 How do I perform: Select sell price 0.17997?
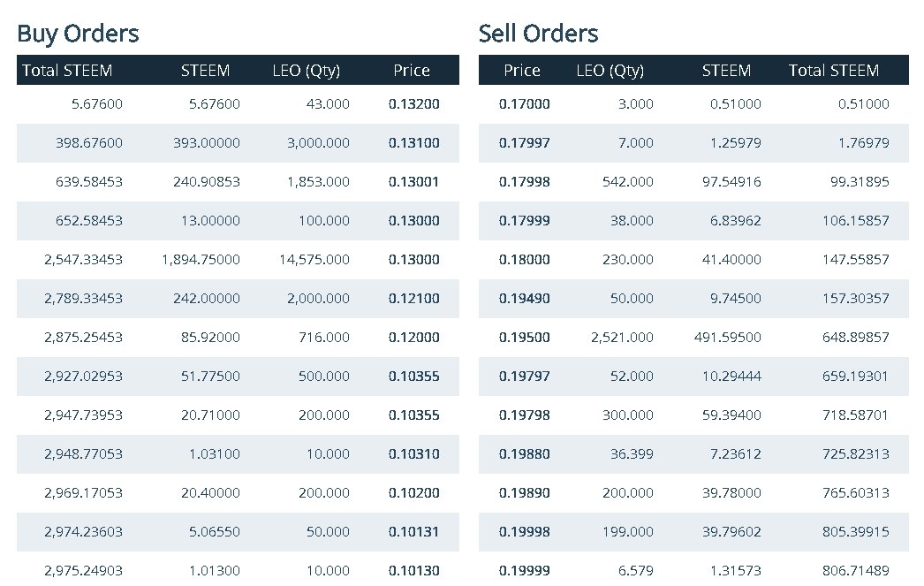tap(525, 143)
